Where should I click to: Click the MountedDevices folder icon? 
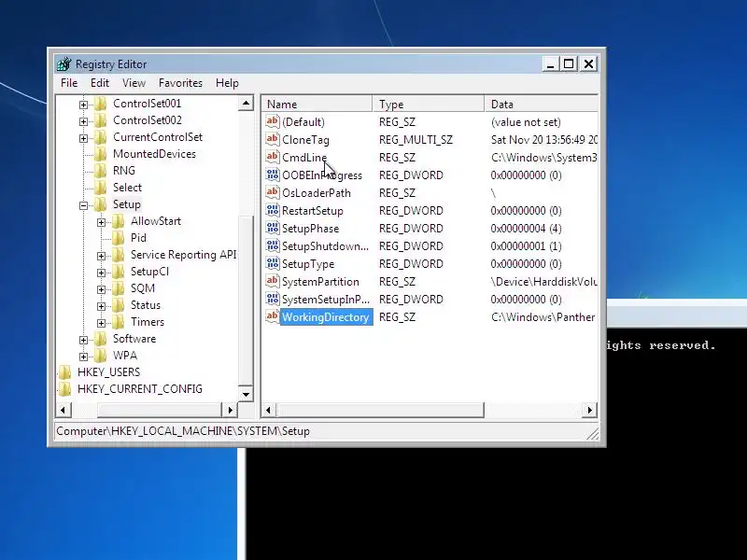pos(101,154)
